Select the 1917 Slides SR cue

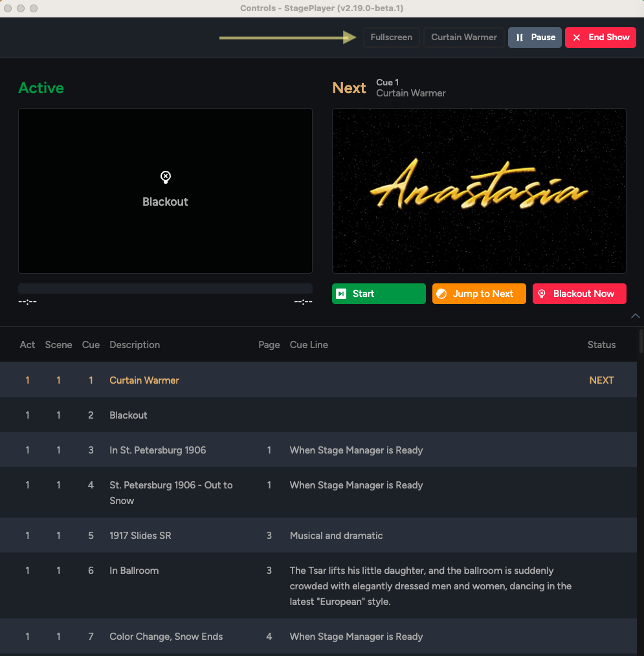tap(318, 535)
